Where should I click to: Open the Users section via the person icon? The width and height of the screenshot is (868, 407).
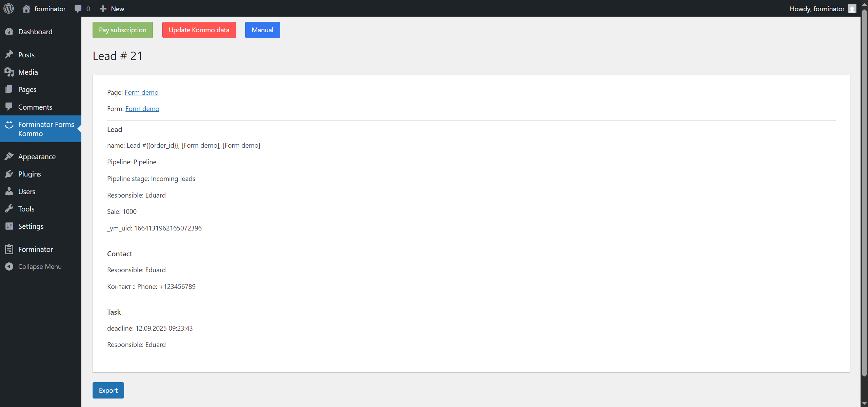[x=9, y=191]
